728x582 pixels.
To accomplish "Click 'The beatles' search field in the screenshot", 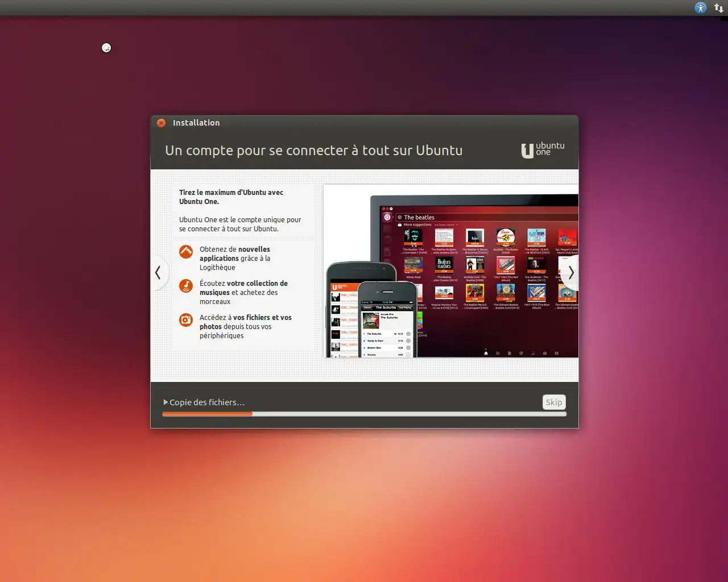I will pyautogui.click(x=487, y=217).
